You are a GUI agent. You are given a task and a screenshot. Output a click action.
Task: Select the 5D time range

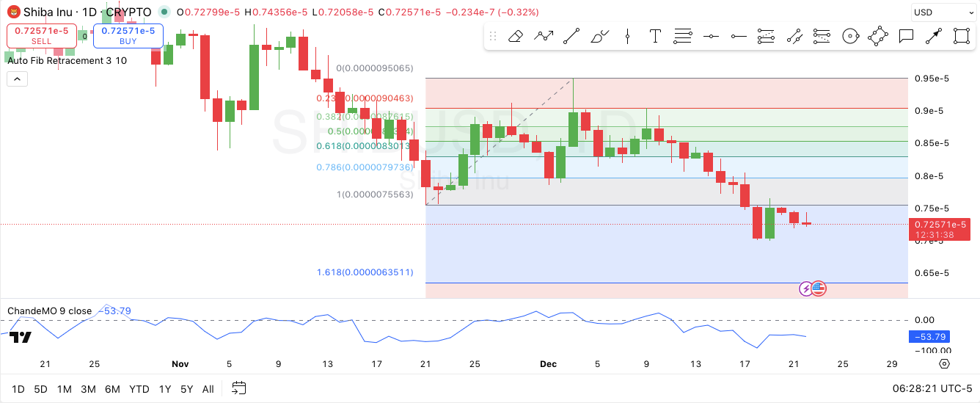click(x=40, y=389)
